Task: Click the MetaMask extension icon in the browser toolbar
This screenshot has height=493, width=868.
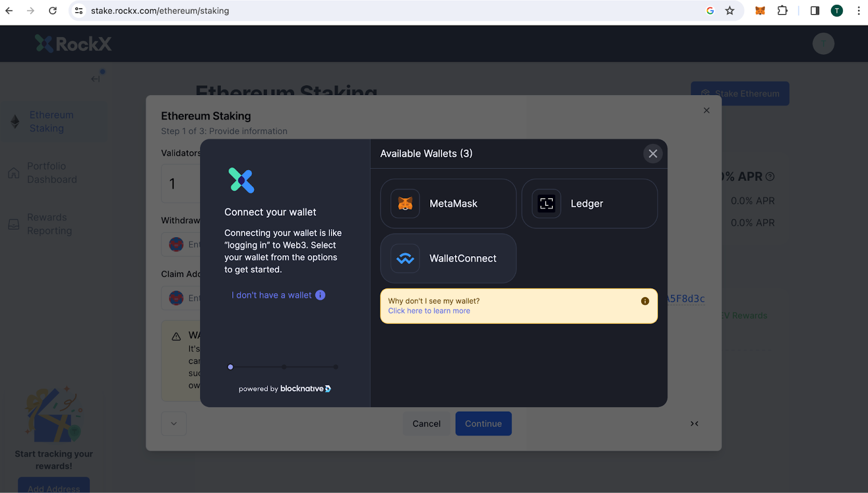Action: [760, 11]
